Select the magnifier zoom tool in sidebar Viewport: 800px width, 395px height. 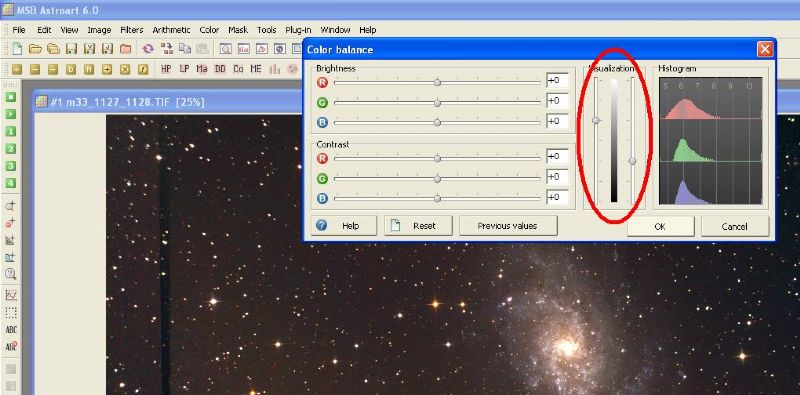coord(10,274)
